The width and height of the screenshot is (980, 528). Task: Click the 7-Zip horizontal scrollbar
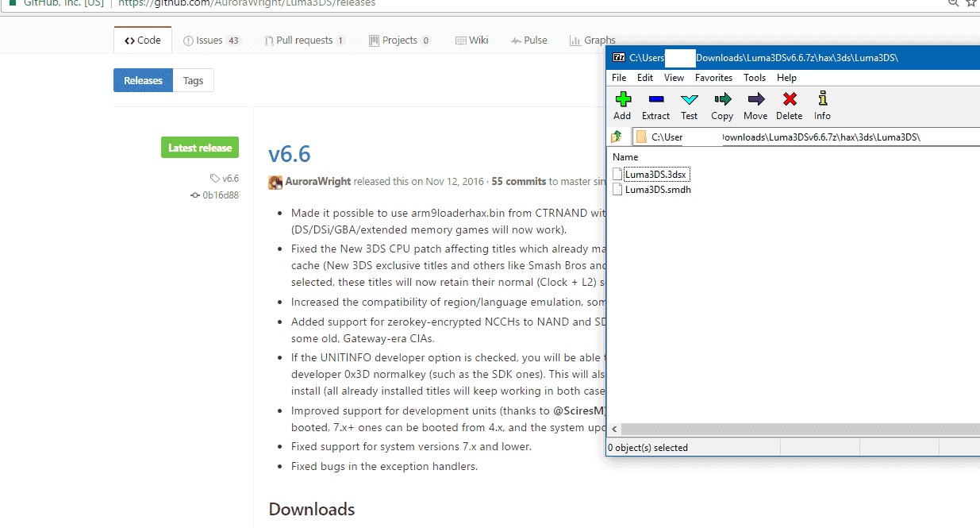pos(794,429)
